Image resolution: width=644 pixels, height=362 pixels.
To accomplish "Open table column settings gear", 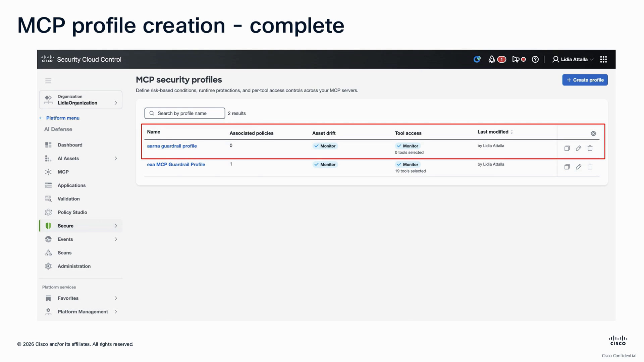I will [594, 133].
